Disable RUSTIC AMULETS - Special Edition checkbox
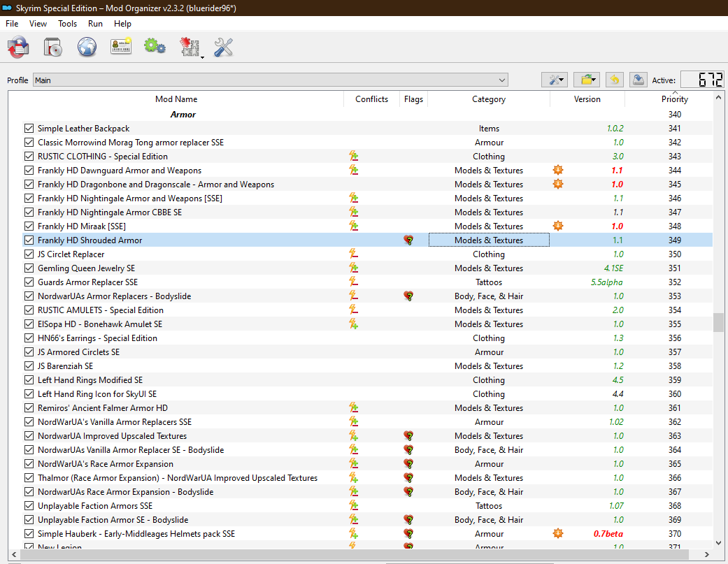The image size is (728, 564). click(x=29, y=310)
